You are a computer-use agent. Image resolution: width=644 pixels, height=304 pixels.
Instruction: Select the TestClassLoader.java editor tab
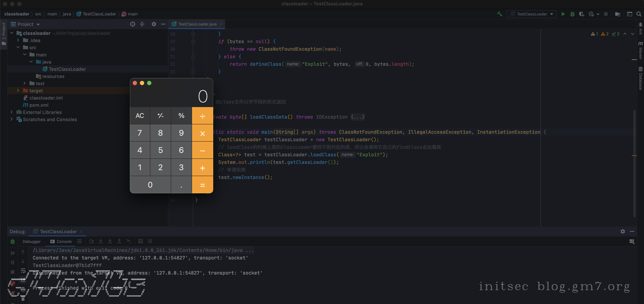tap(197, 24)
